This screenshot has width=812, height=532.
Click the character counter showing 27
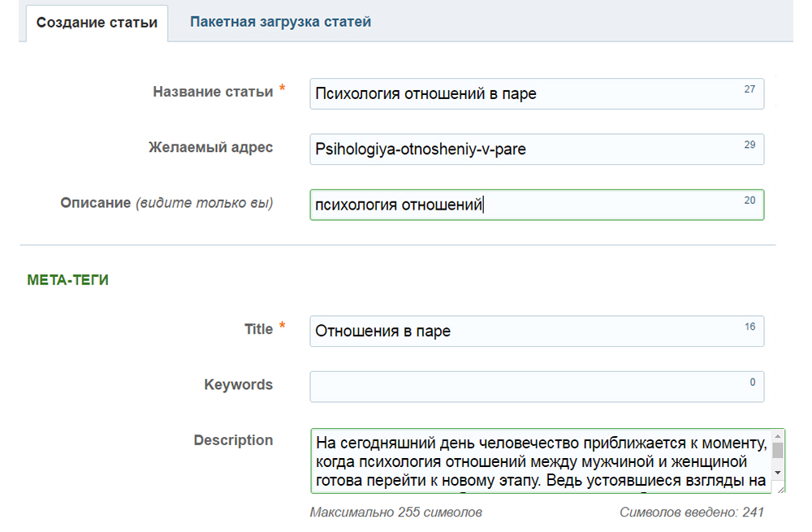click(x=749, y=89)
